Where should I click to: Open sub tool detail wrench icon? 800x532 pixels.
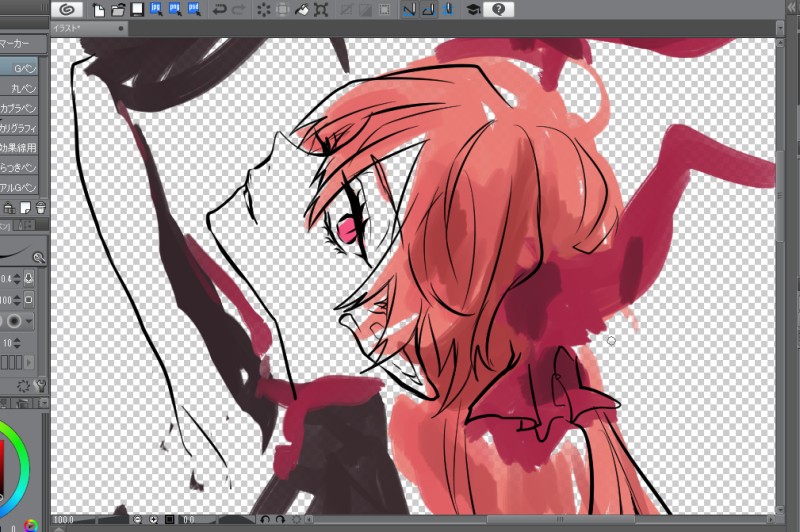pyautogui.click(x=40, y=386)
